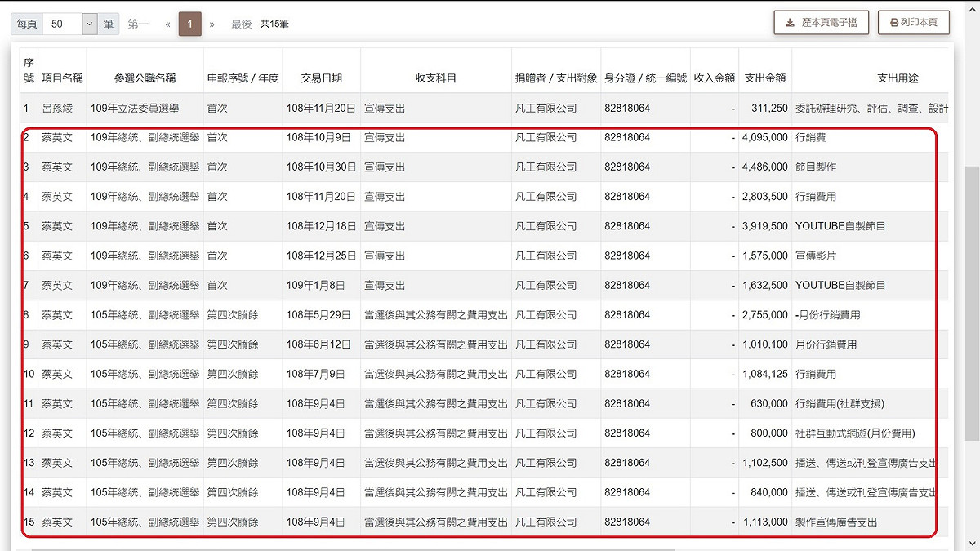
Task: Click the 項目名稱 column header
Action: tap(62, 78)
